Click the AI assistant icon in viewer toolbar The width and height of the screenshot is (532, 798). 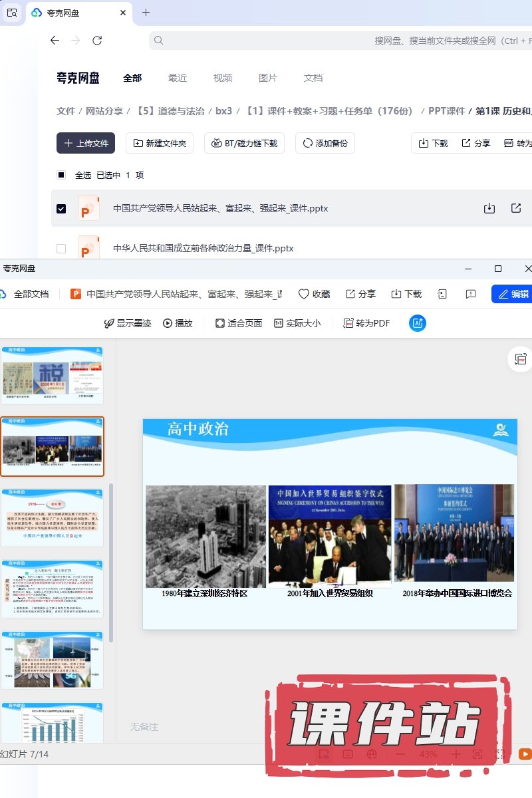[418, 323]
